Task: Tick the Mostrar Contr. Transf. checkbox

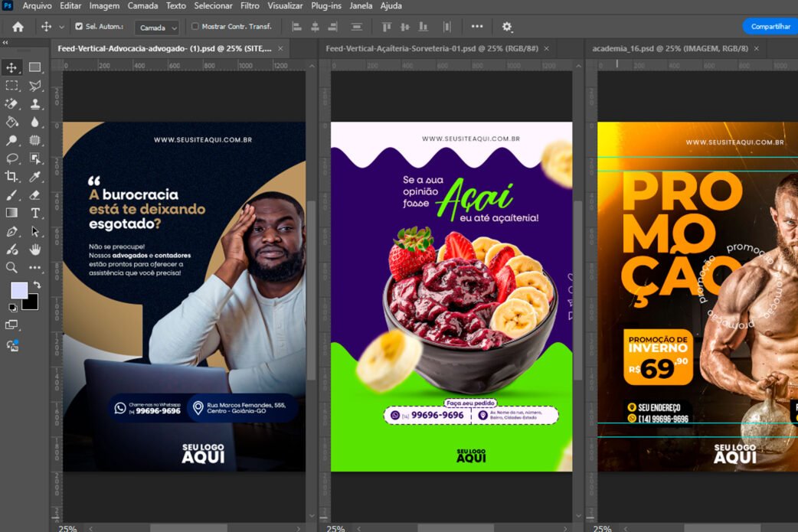Action: tap(195, 27)
